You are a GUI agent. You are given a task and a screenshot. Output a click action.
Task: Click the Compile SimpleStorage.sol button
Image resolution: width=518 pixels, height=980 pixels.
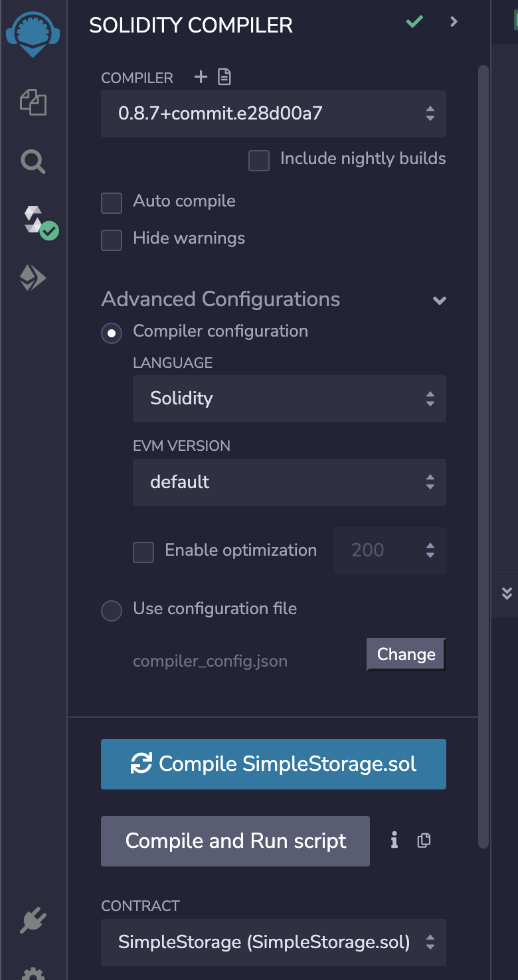[274, 764]
